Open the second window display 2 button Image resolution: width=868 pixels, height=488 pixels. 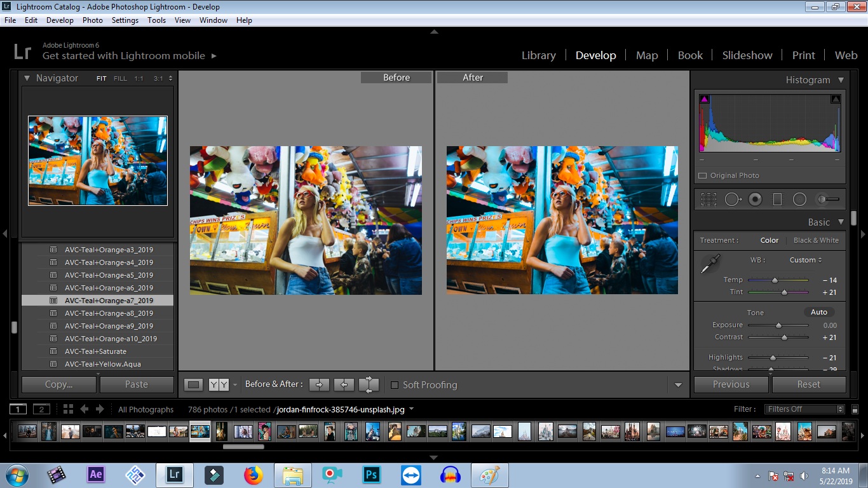[x=41, y=409]
